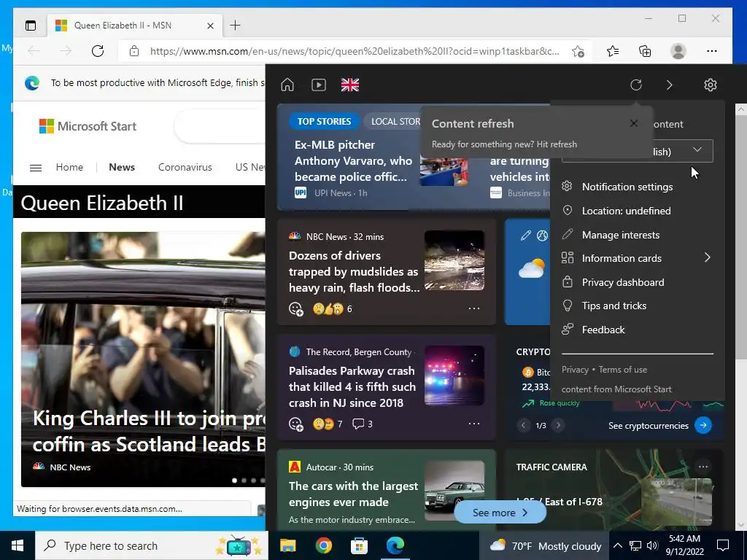This screenshot has height=560, width=747.
Task: Open a new browser tab
Action: [236, 26]
